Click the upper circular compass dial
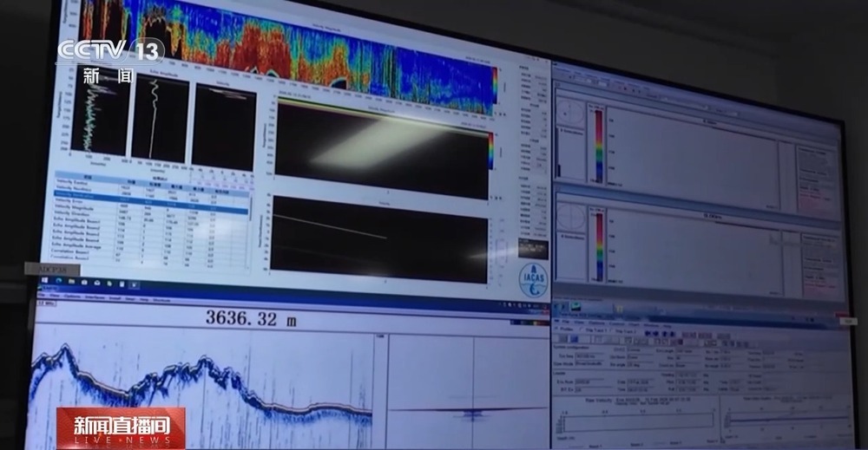Viewport: 868px width, 450px height. tap(571, 113)
